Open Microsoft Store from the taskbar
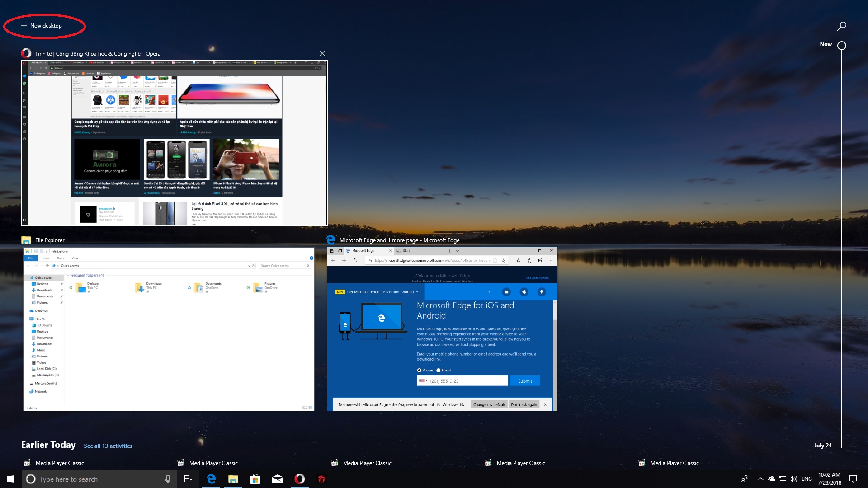The width and height of the screenshot is (868, 488). click(255, 479)
